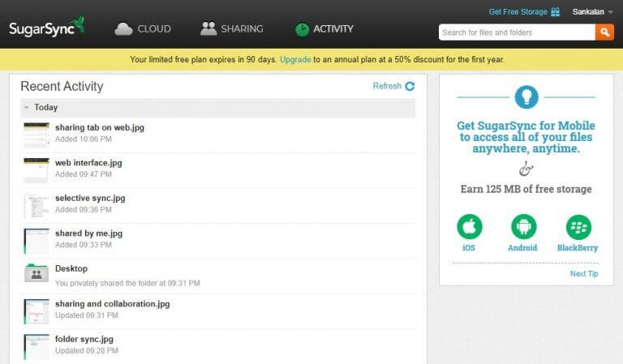
Task: Click the circular refresh arrow icon
Action: click(410, 86)
